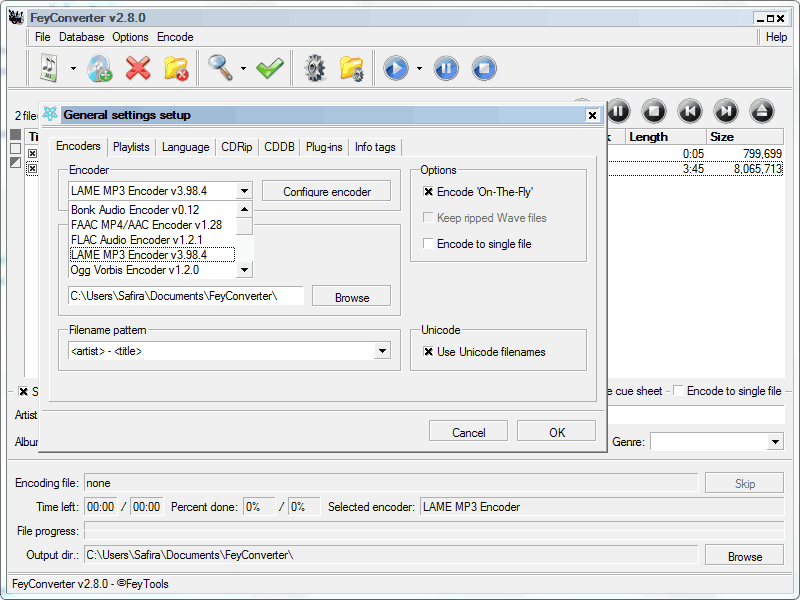Click the red X remove-file toolbar icon

click(x=138, y=68)
